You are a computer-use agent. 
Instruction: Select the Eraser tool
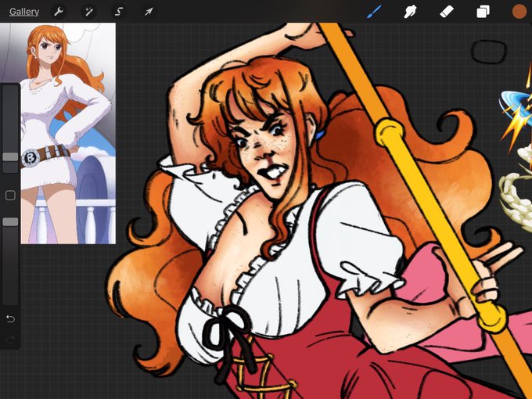(x=447, y=12)
